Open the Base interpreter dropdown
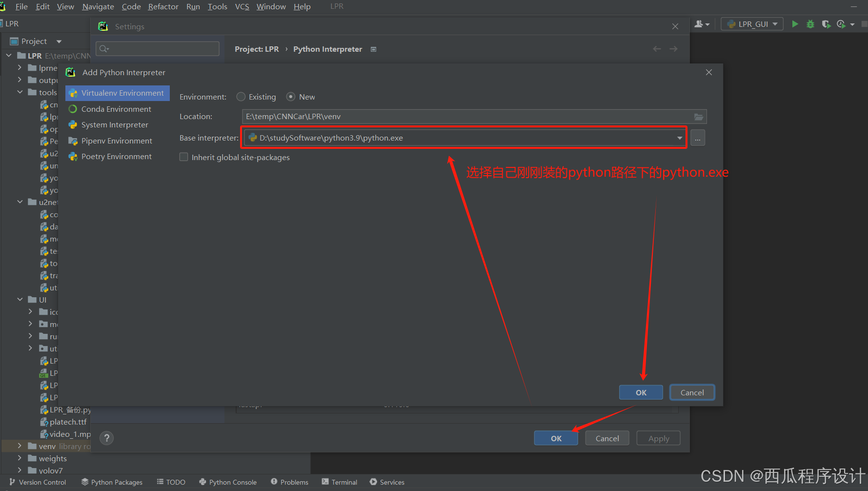 tap(680, 138)
